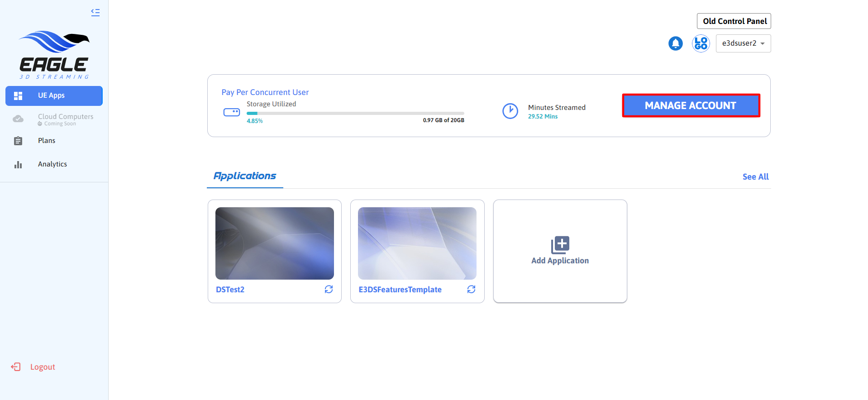
Task: Open Plans from the sidebar
Action: click(47, 141)
